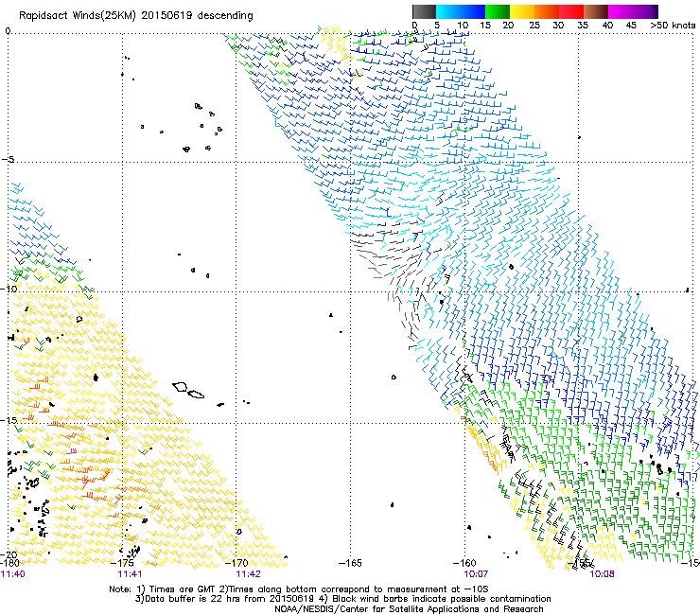Click the brown 35-40 knots legend swatch
The image size is (700, 615).
pyautogui.click(x=596, y=11)
